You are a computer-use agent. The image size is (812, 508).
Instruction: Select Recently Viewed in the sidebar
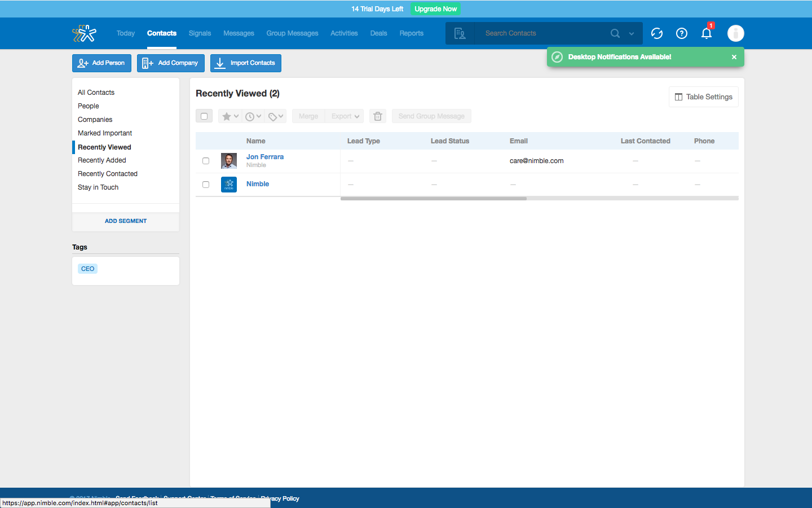coord(104,147)
